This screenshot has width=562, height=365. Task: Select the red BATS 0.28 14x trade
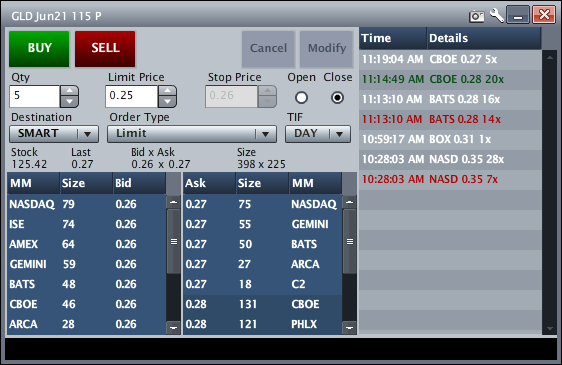[x=450, y=119]
